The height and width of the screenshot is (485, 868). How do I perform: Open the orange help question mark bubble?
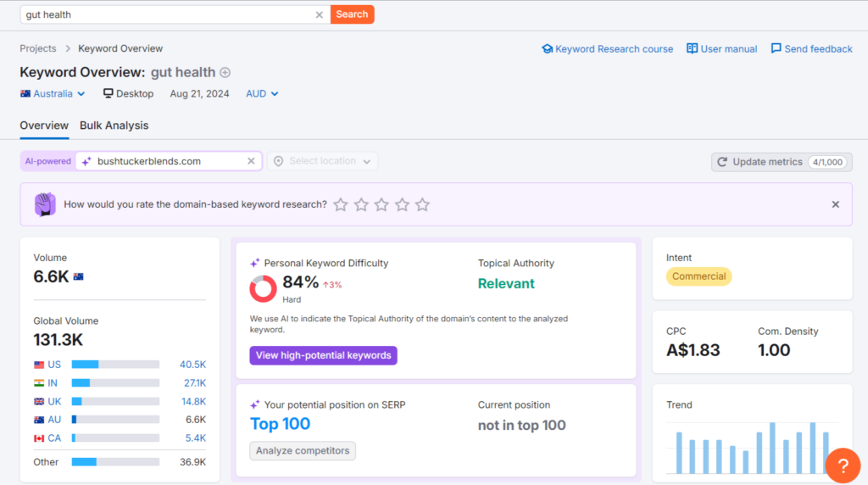(x=843, y=465)
